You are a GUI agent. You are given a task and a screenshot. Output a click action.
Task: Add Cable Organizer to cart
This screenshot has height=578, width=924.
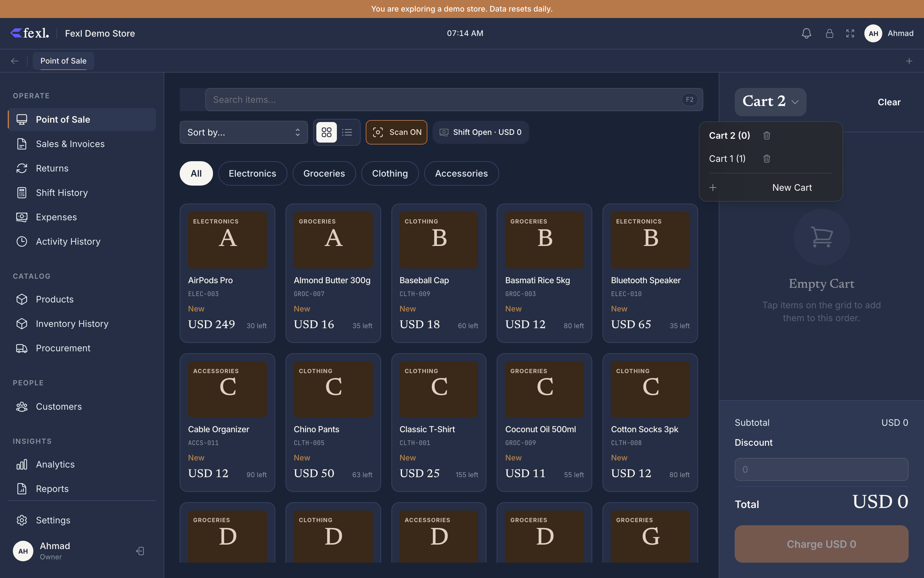tap(227, 422)
